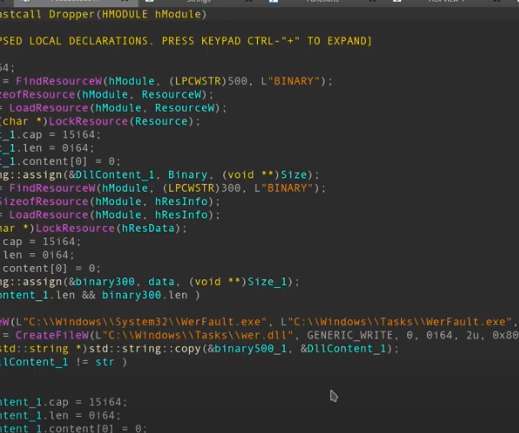Select the (LPCWSTR)300 resource ID cast
Image resolution: width=519 pixels, height=433 pixels.
(201, 188)
